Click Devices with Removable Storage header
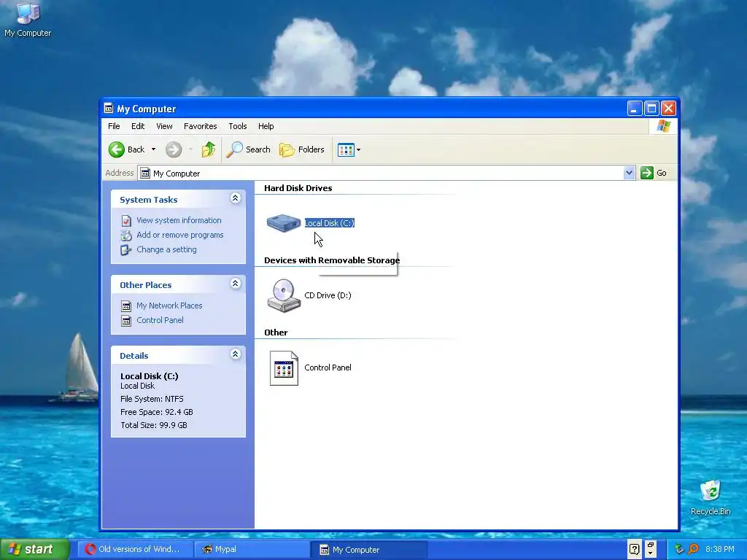Screen dimensions: 747x560 pos(332,260)
